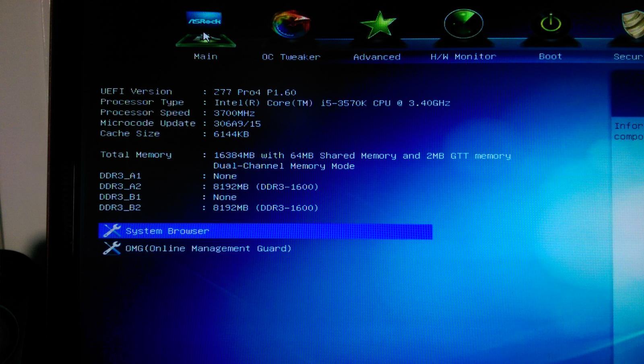Click the shield Security icon
The width and height of the screenshot is (644, 364).
pos(633,24)
